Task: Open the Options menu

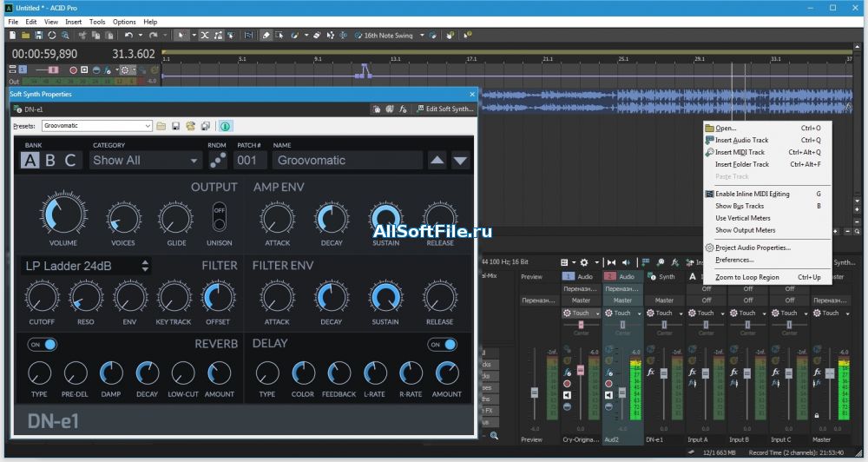Action: pos(124,22)
